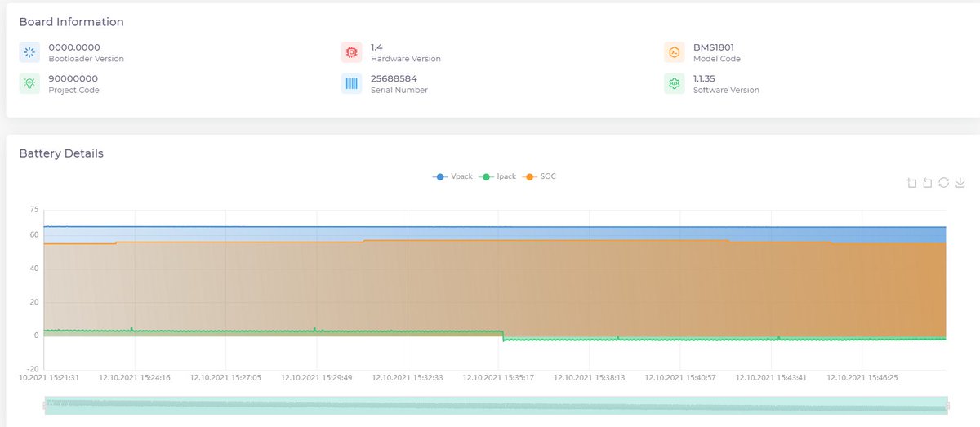
Task: Click the x-axis label 12.10.2021 15:43:41
Action: coord(771,378)
